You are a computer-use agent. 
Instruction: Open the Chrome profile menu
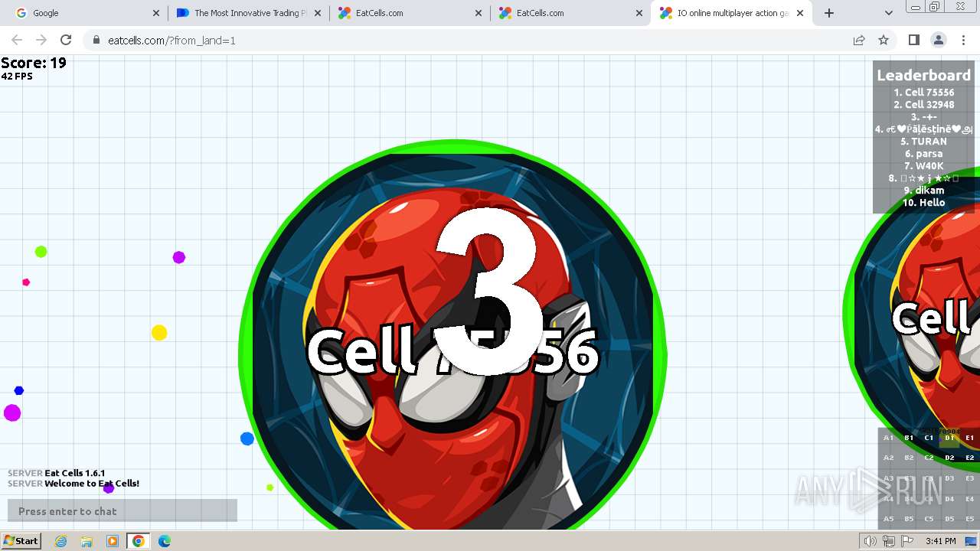click(939, 40)
